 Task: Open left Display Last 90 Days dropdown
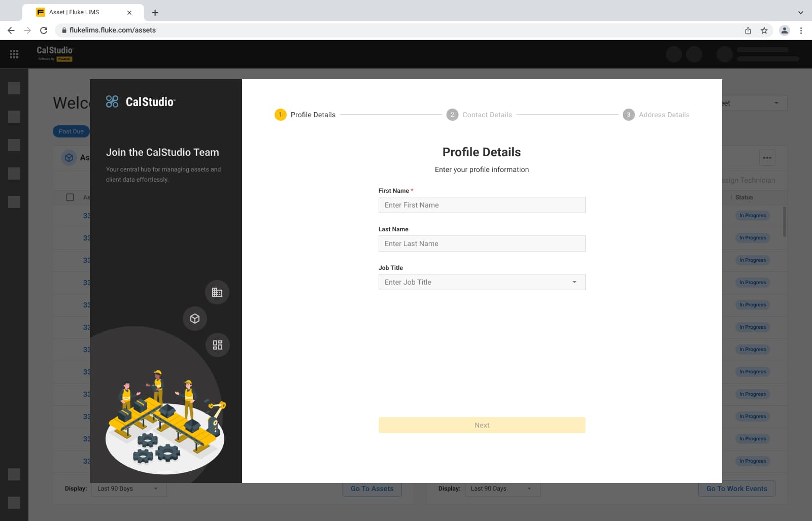coord(129,489)
